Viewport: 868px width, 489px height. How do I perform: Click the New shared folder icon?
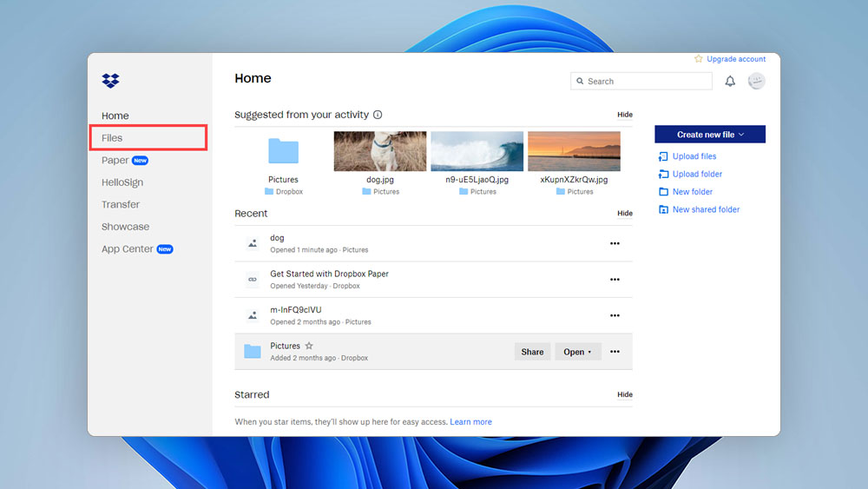click(x=663, y=209)
